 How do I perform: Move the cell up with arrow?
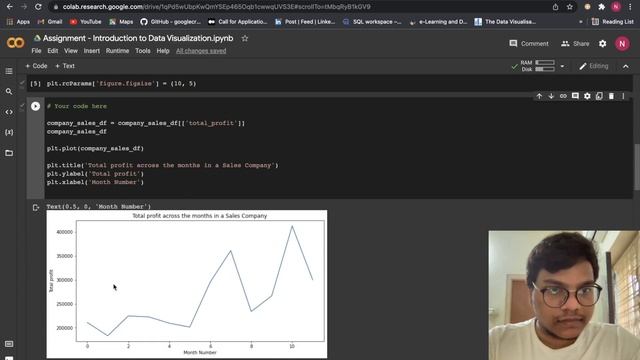point(539,96)
